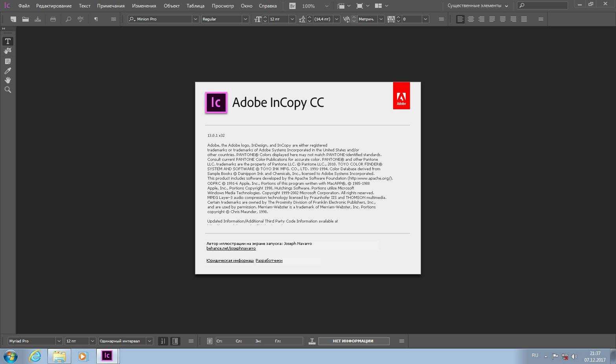
Task: Open the leading (14,4 пт) dropdown
Action: pyautogui.click(x=337, y=19)
